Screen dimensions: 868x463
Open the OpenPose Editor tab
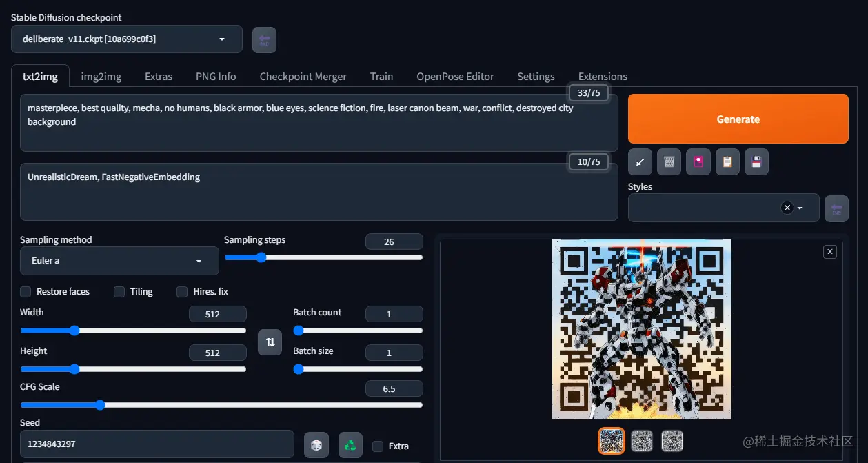[x=455, y=77]
